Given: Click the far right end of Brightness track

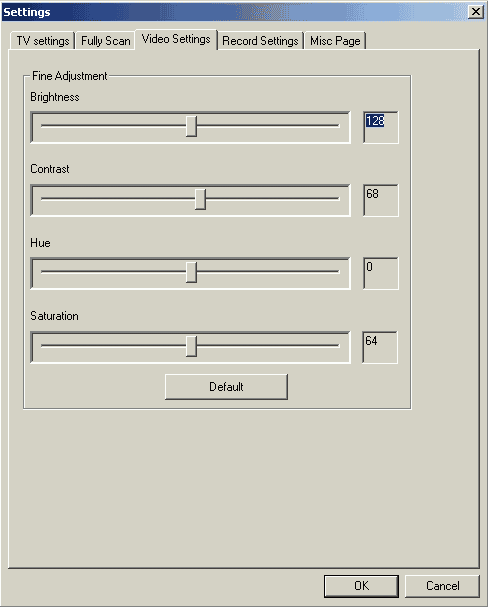Looking at the screenshot, I should point(337,125).
